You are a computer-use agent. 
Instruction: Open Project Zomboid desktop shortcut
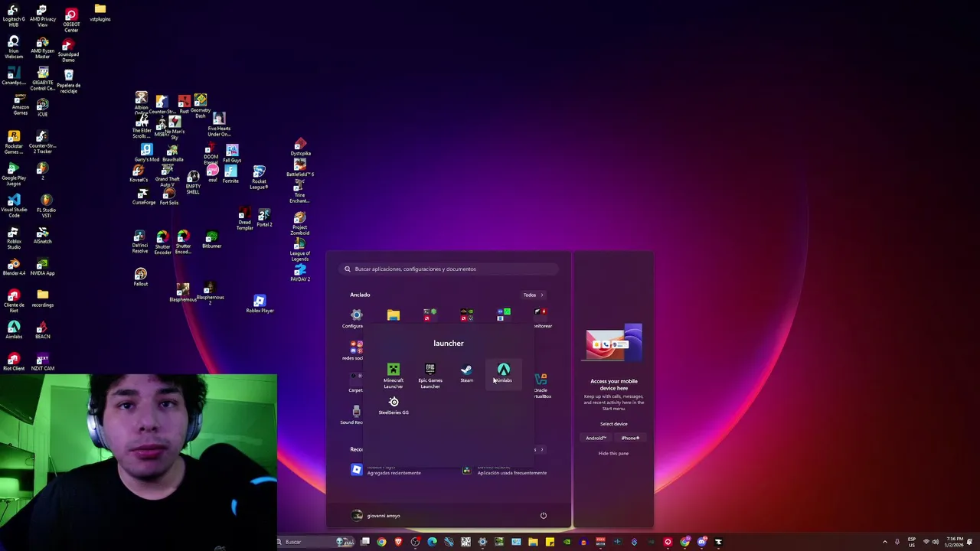[300, 223]
